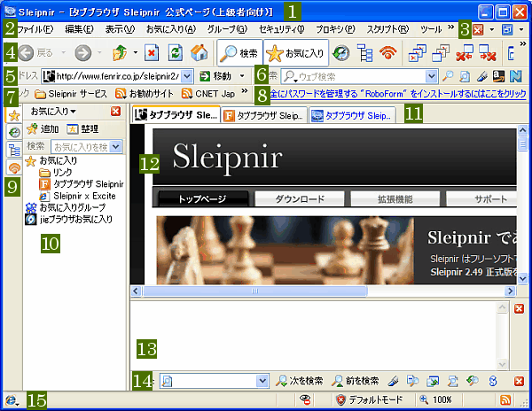Click the IE engine icon in status bar
This screenshot has height=411, width=532.
tap(12, 400)
